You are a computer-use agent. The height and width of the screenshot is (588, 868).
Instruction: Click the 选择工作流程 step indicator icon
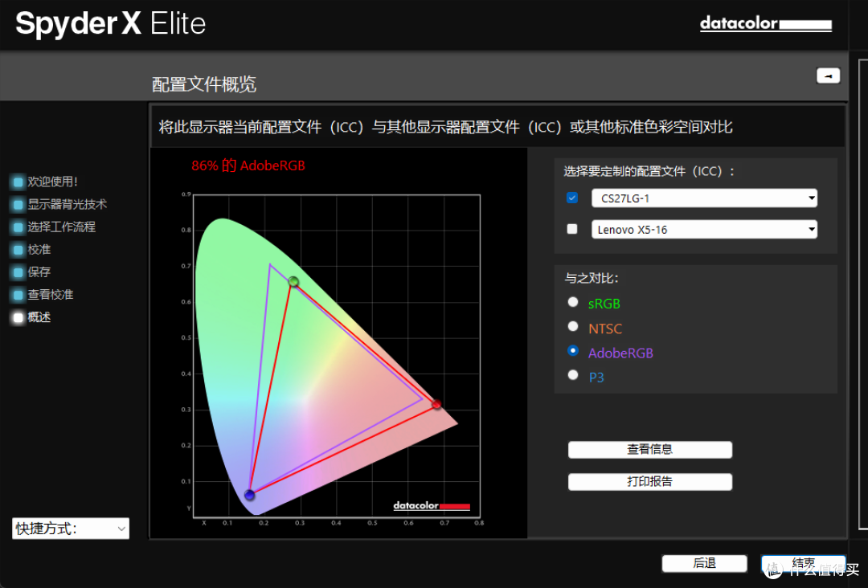(x=18, y=227)
